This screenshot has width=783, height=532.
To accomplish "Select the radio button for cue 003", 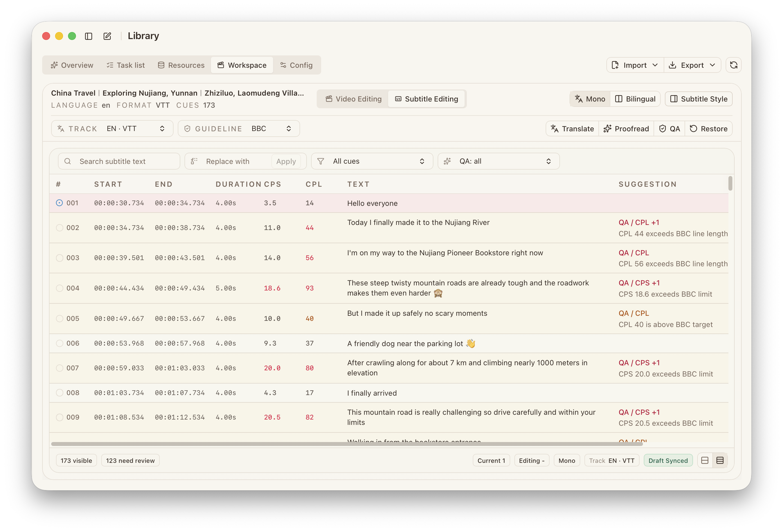I will click(x=59, y=258).
